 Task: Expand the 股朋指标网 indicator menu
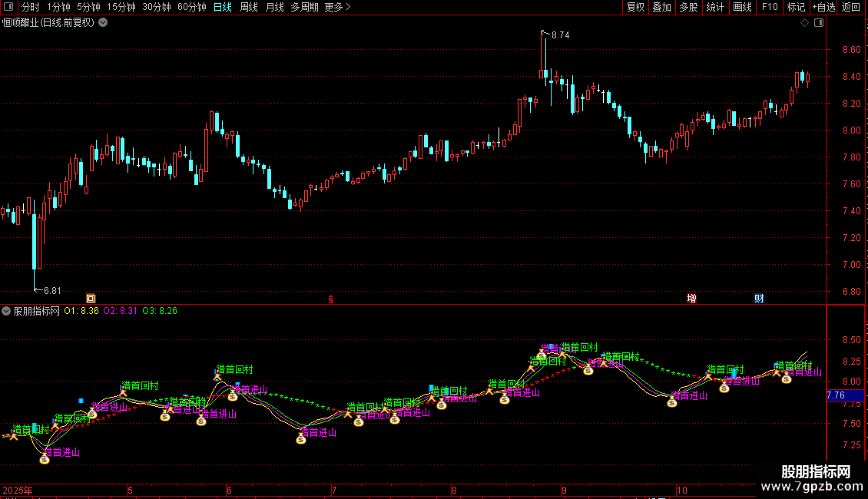(6, 311)
